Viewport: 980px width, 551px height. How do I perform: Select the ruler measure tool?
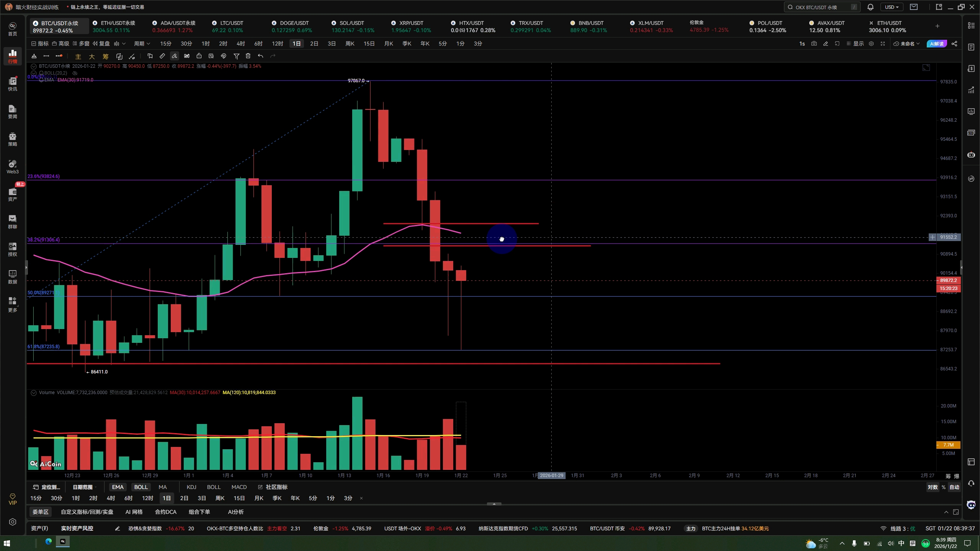pos(162,56)
